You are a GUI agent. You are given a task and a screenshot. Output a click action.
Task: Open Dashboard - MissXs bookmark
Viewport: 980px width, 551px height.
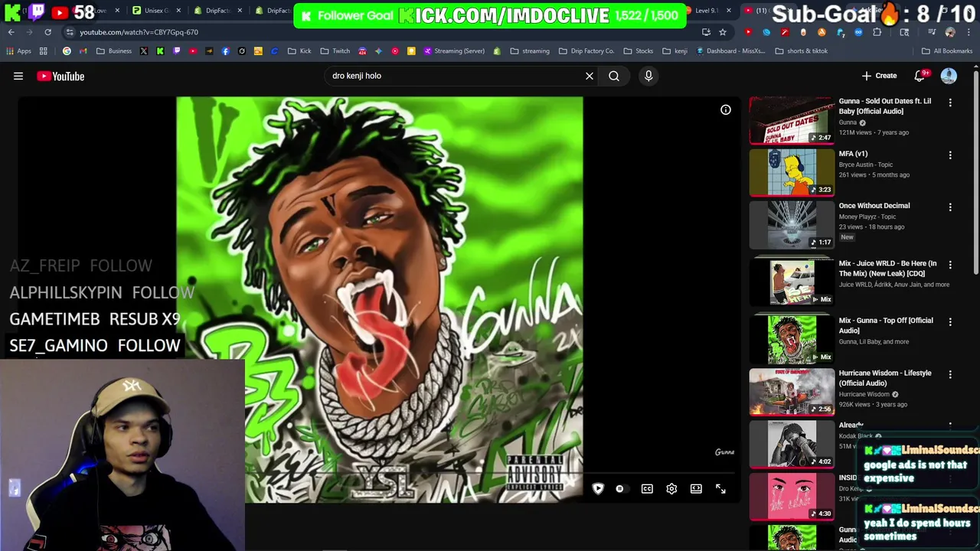[730, 51]
